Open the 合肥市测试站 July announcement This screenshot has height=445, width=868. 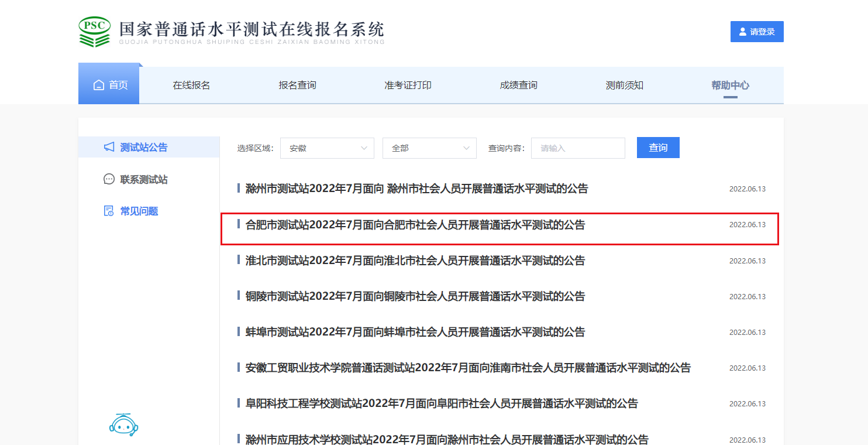point(415,225)
